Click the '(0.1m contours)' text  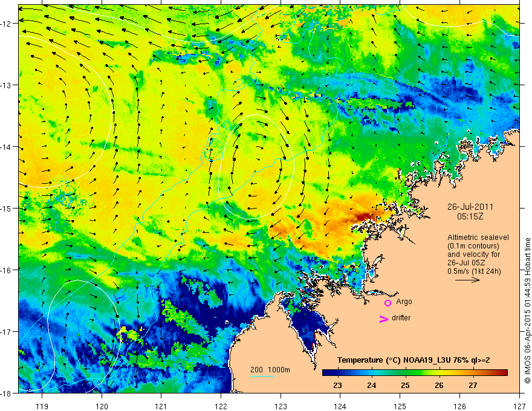tap(473, 246)
